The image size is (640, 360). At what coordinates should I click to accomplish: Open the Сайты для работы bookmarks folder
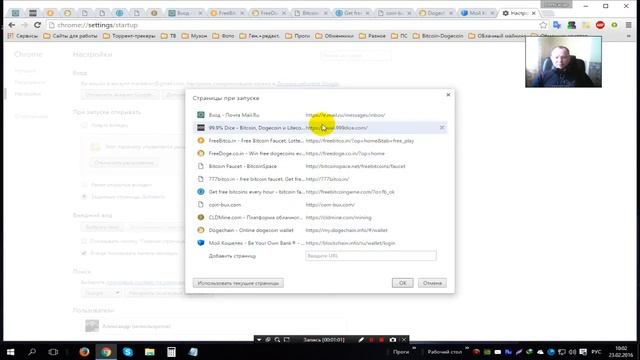click(x=71, y=36)
